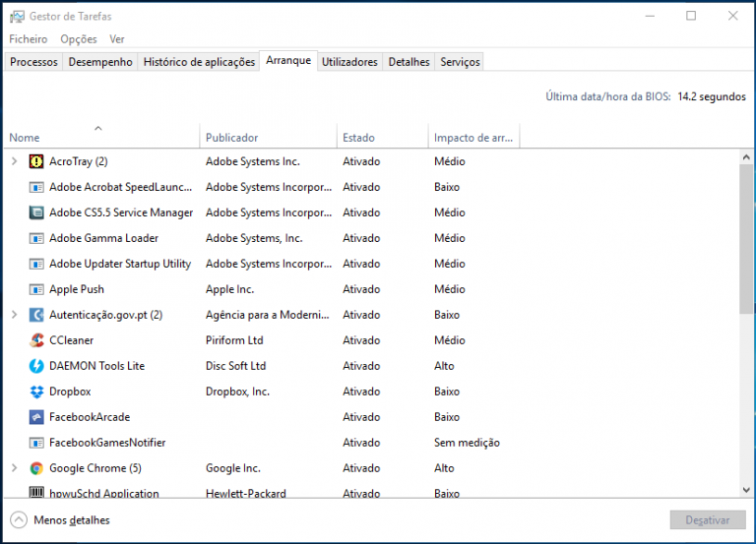Select the CCleaner icon

pyautogui.click(x=36, y=340)
